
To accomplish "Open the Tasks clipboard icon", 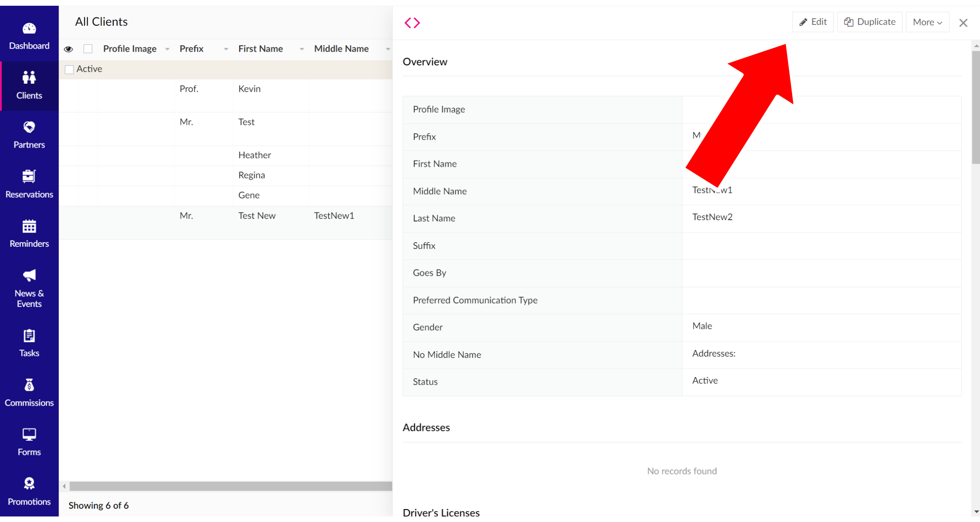I will [x=29, y=336].
